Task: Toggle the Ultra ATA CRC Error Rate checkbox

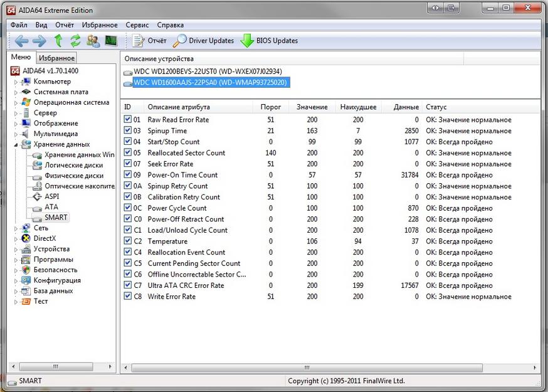Action: coord(127,285)
